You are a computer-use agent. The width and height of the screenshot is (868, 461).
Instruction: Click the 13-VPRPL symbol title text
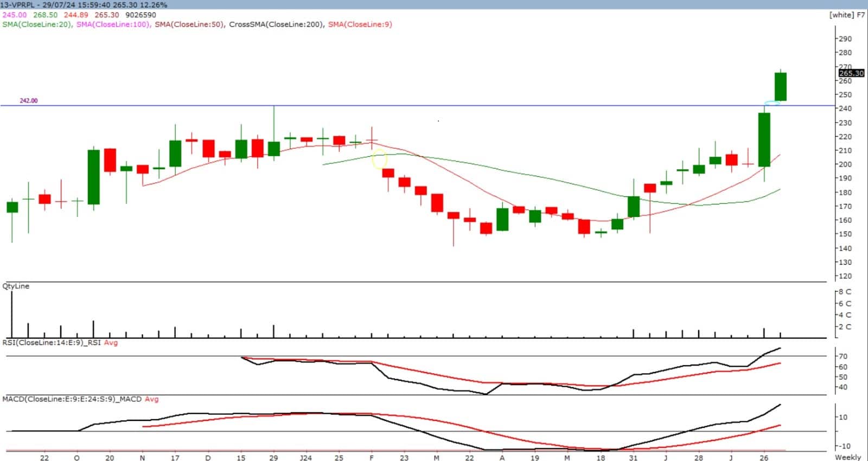click(x=18, y=5)
